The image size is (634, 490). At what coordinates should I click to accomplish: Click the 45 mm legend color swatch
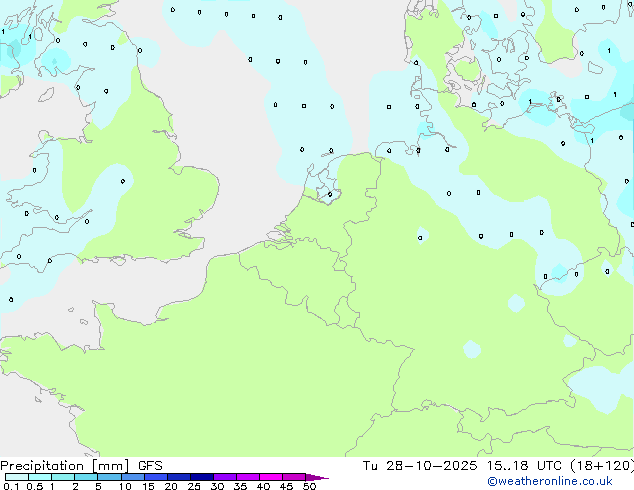click(294, 477)
